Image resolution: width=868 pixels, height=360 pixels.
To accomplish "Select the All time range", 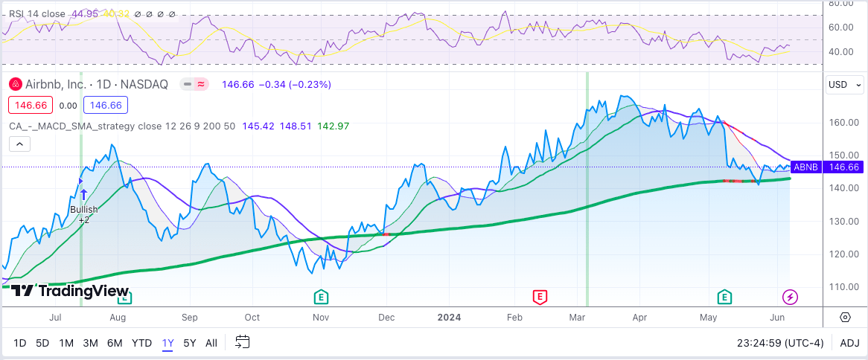I will pos(211,343).
